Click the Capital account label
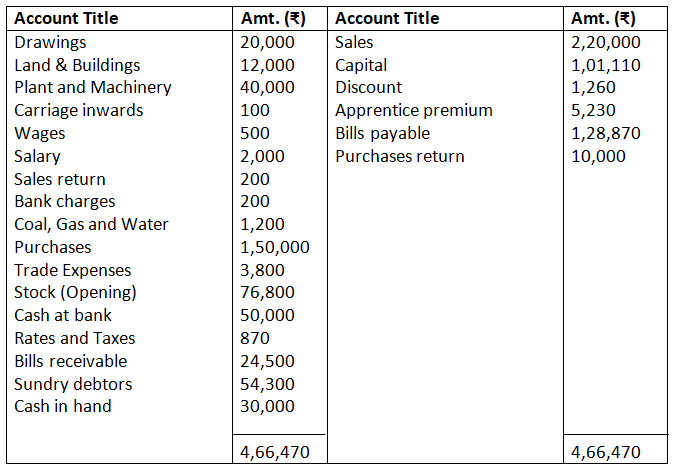The width and height of the screenshot is (676, 468). coord(363,65)
